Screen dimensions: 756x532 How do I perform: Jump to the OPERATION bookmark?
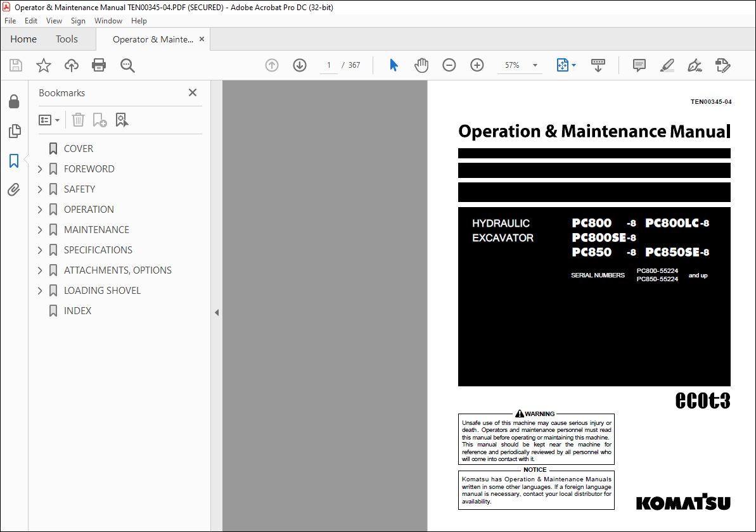[x=89, y=210]
